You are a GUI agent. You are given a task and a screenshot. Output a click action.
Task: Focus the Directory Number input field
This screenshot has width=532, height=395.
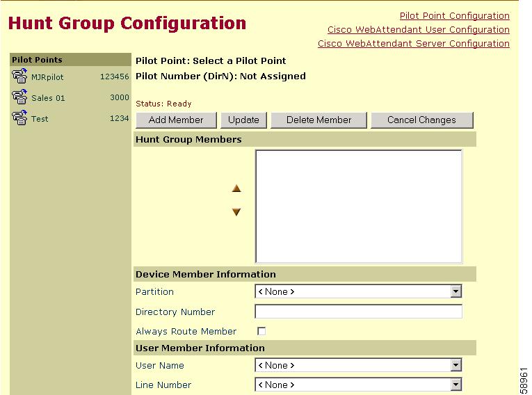pyautogui.click(x=359, y=312)
